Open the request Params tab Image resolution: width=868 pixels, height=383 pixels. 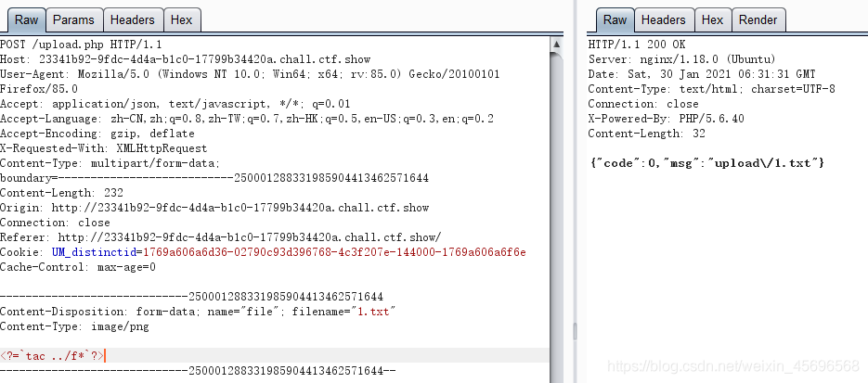pos(73,19)
